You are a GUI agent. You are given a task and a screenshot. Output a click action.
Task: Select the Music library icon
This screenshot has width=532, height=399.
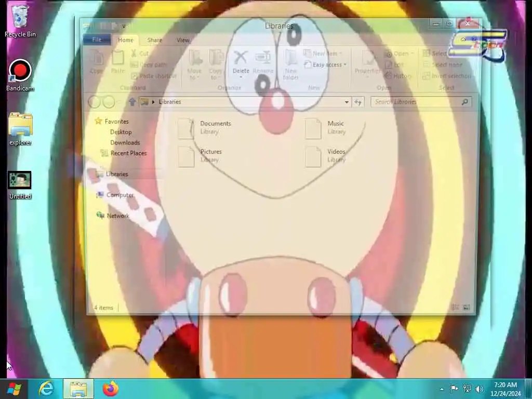(x=313, y=128)
